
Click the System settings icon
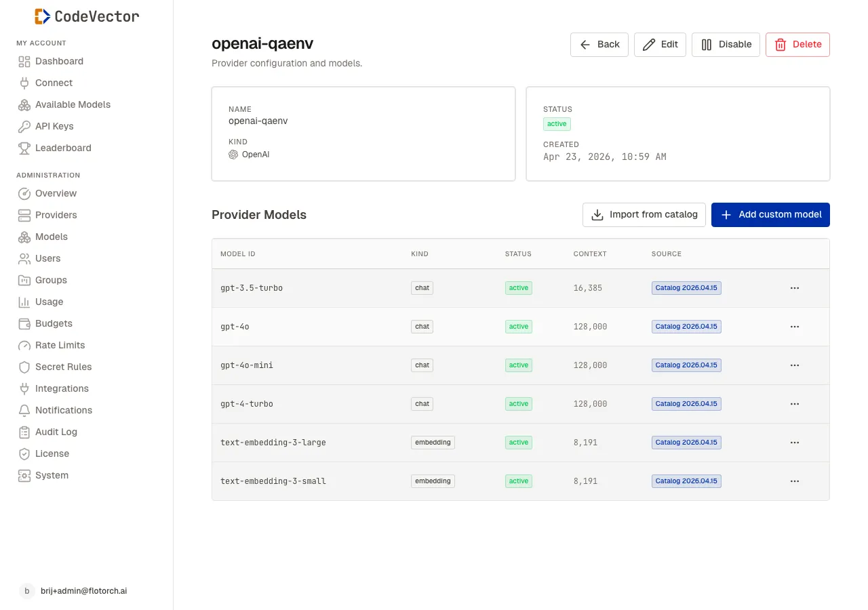(x=24, y=476)
